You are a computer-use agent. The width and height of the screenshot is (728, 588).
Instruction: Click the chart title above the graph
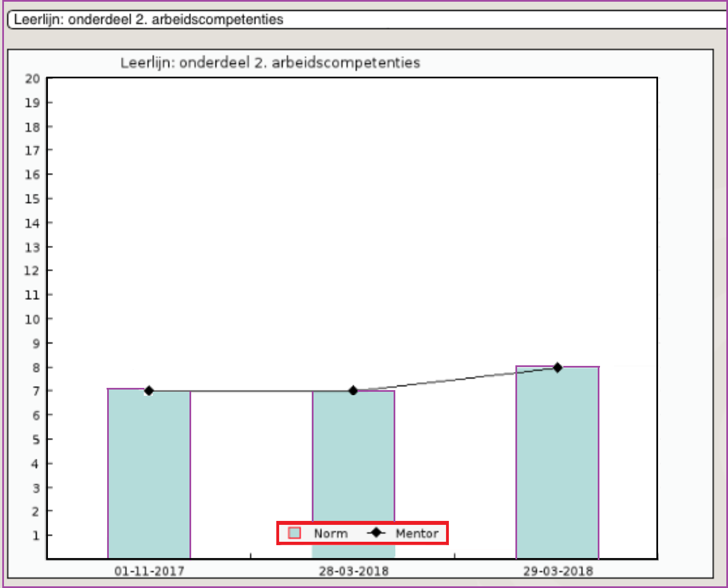[270, 63]
